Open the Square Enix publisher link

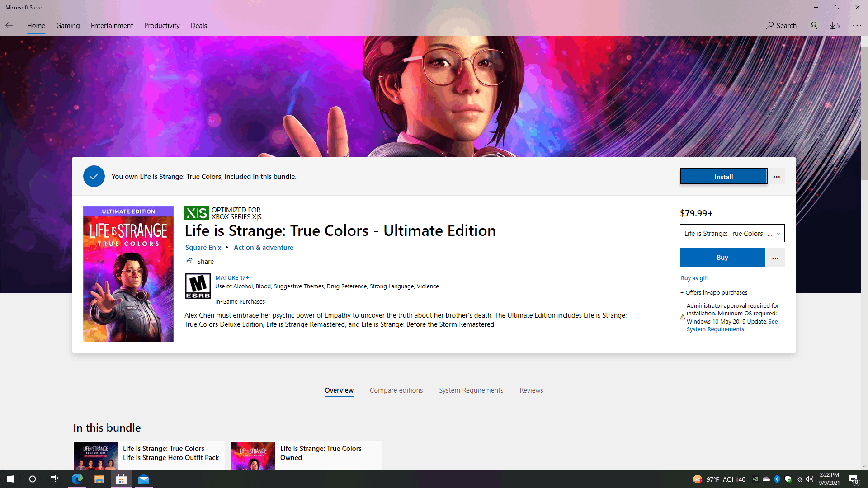coord(203,248)
